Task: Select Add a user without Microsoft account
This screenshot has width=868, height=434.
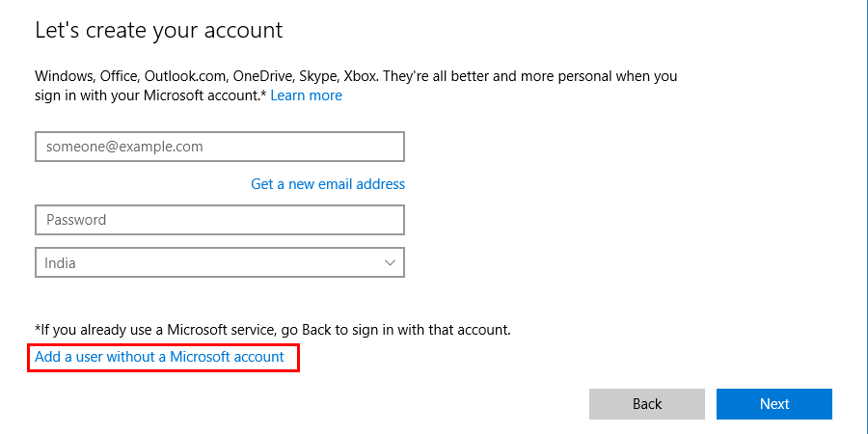Action: 159,357
